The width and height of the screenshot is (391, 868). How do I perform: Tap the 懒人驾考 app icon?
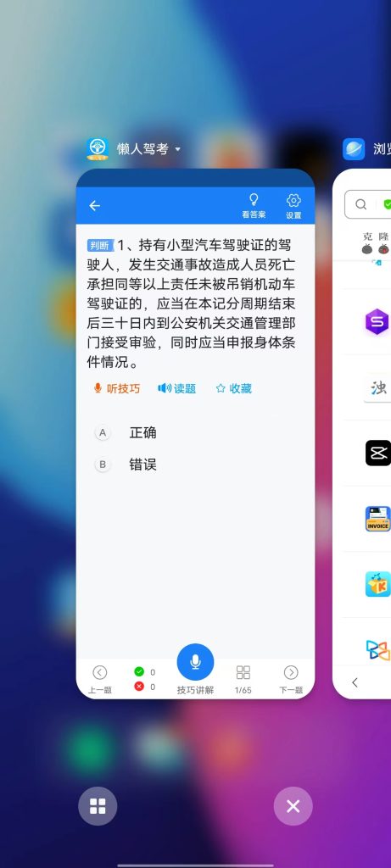pyautogui.click(x=98, y=149)
